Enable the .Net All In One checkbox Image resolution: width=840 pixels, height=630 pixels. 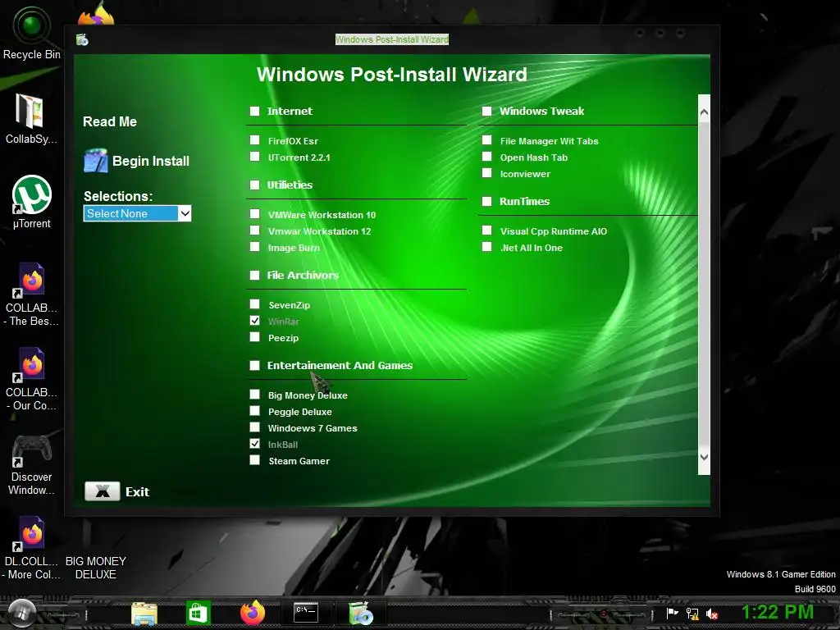[x=486, y=247]
